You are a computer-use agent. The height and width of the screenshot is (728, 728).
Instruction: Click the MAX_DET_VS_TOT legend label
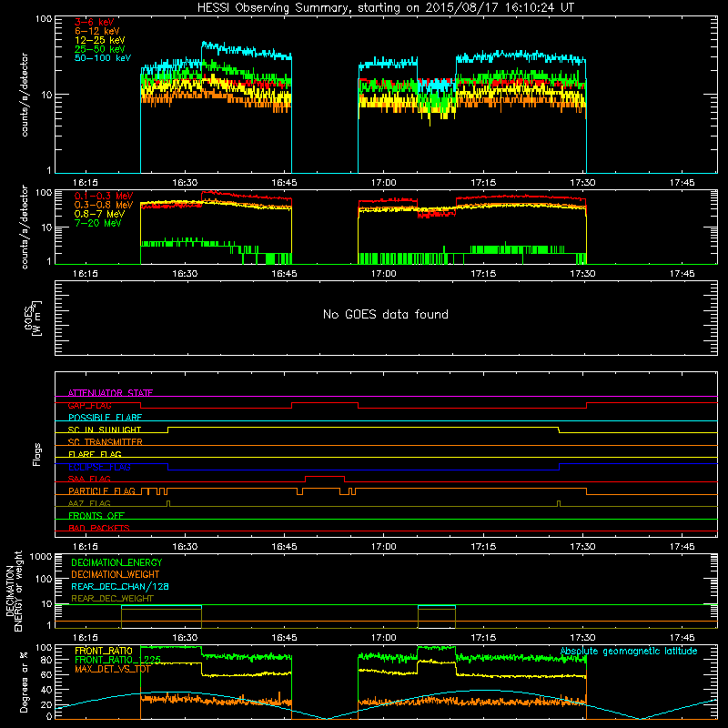click(112, 669)
